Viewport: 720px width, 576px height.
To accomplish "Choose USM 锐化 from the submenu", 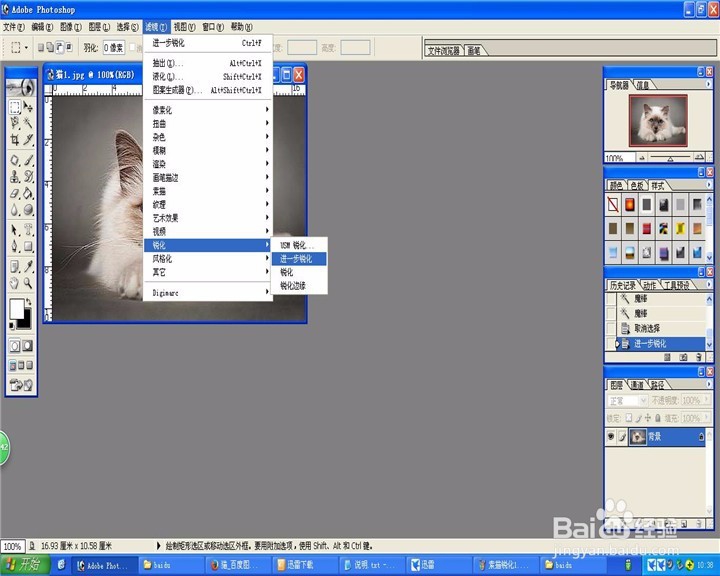I will tap(299, 245).
